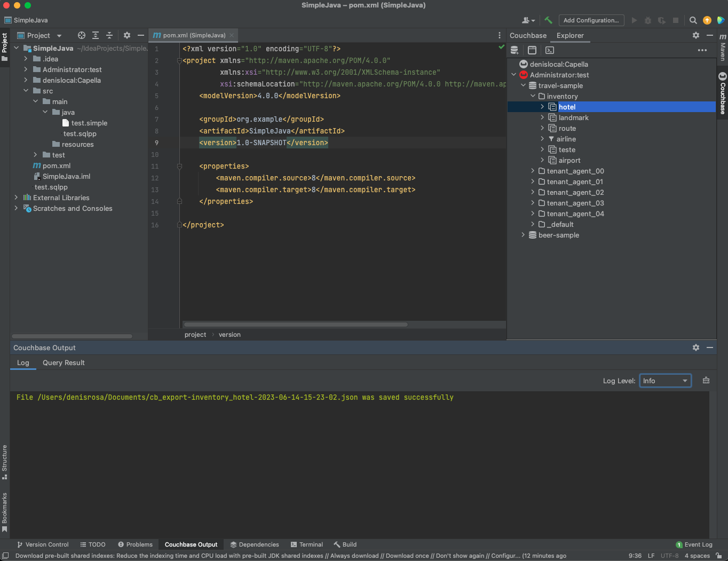This screenshot has height=561, width=728.
Task: Click the Stop square icon
Action: click(676, 20)
